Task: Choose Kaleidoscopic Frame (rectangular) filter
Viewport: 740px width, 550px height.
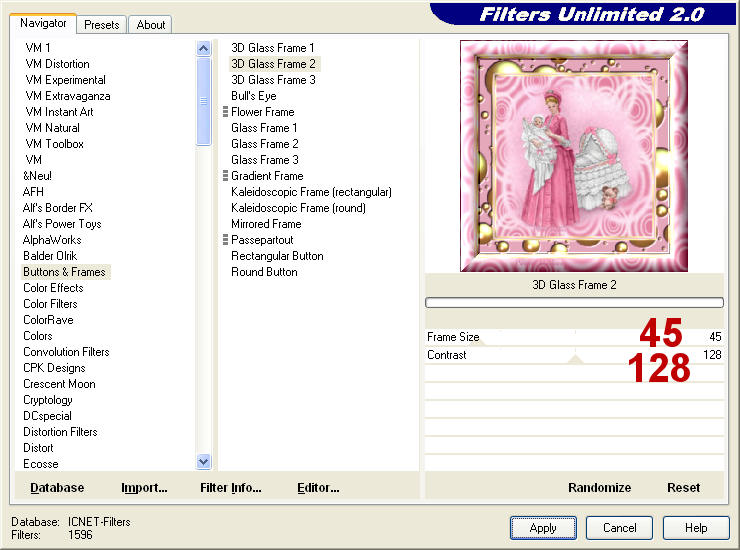Action: 311,192
